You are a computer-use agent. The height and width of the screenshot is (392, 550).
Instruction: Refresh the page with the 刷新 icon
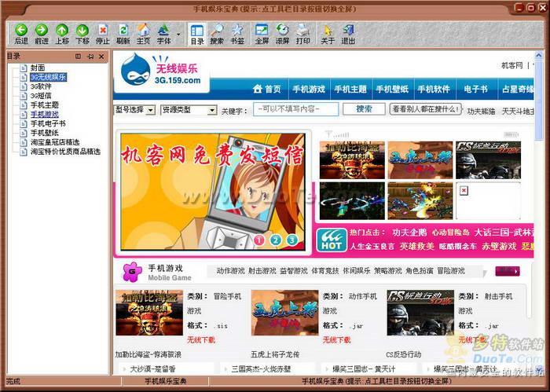pyautogui.click(x=123, y=30)
